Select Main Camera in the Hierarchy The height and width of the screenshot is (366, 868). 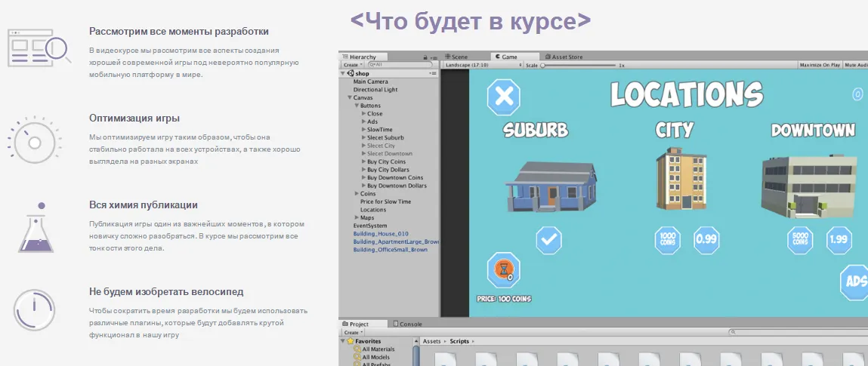tap(370, 82)
